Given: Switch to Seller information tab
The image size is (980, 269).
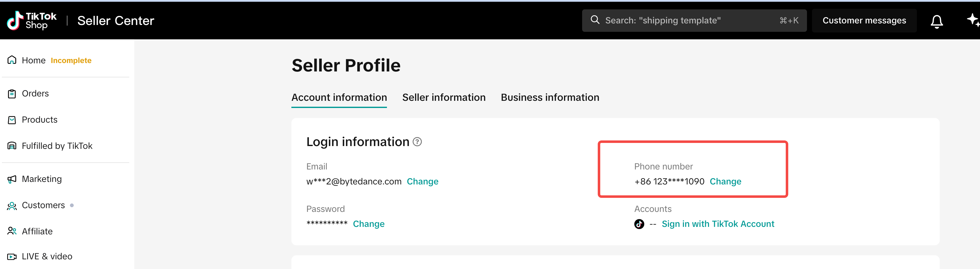Looking at the screenshot, I should click(443, 97).
